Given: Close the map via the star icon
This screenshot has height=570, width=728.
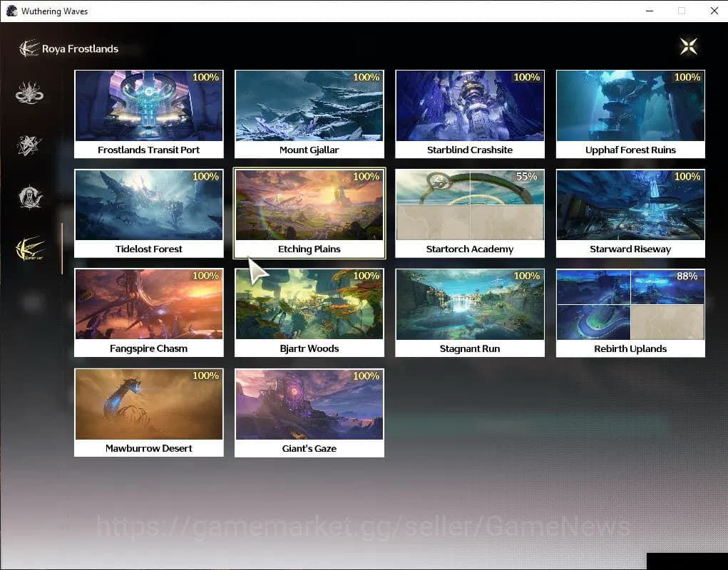Looking at the screenshot, I should tap(687, 46).
